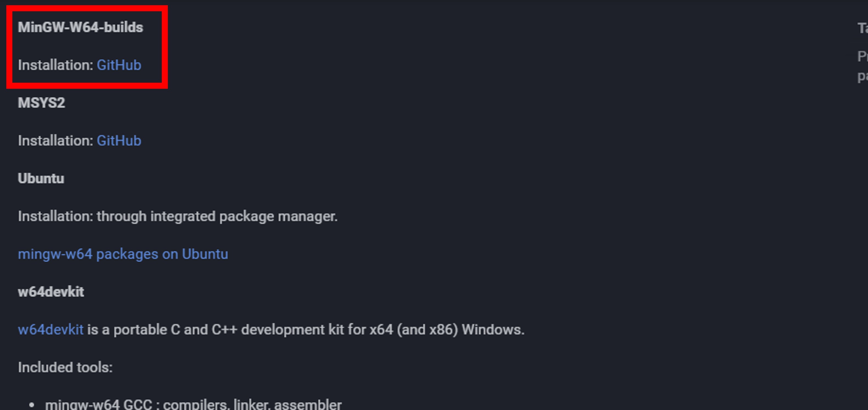
Task: Click 'Installation:' label under MSYS2
Action: pyautogui.click(x=55, y=141)
